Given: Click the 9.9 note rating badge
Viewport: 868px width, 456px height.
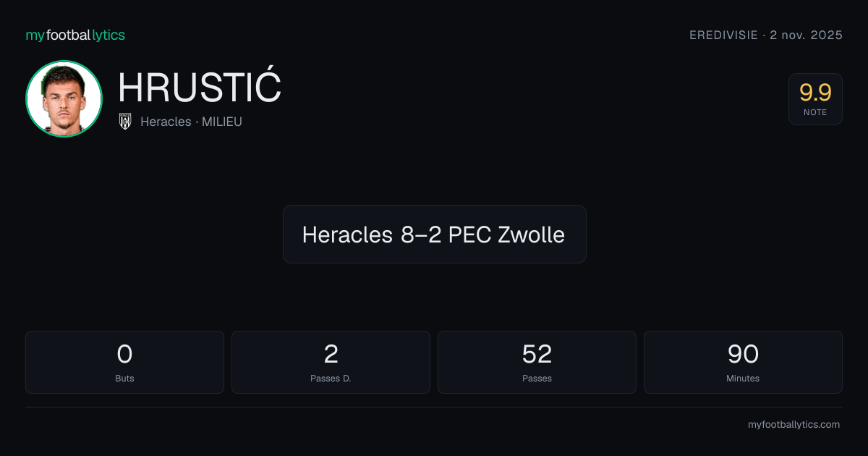Looking at the screenshot, I should tap(815, 99).
